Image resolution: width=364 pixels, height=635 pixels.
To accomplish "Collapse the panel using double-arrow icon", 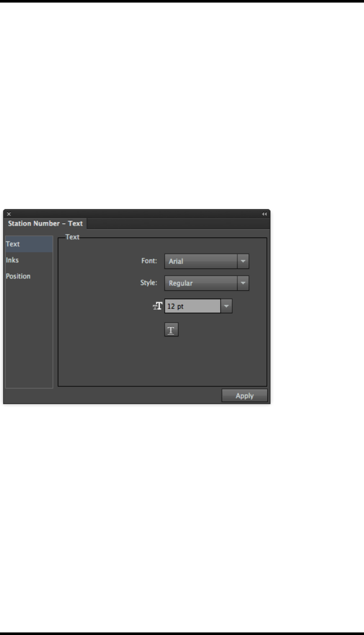I will [x=264, y=214].
